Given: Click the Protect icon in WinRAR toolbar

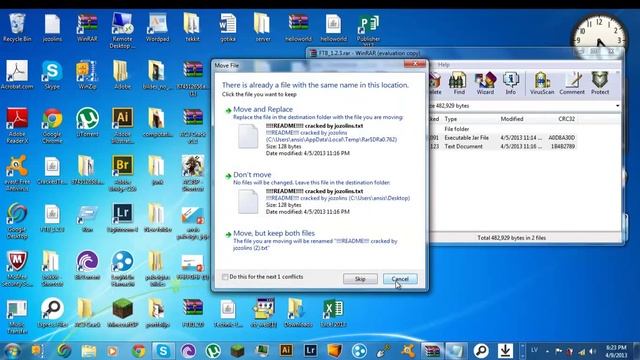Looking at the screenshot, I should pos(600,83).
